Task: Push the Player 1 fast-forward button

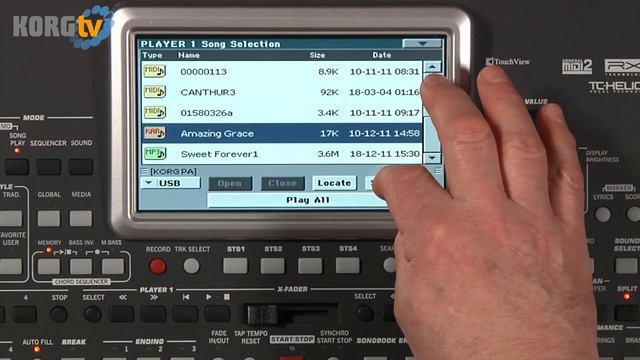Action: (153, 314)
